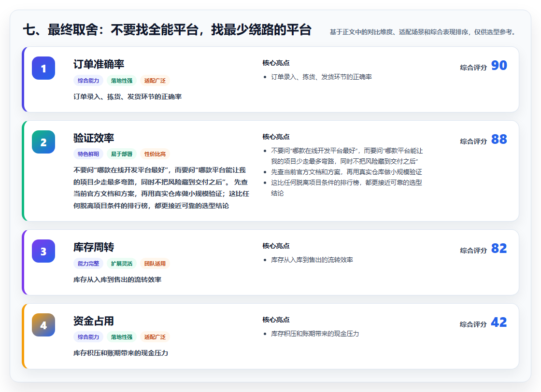Image resolution: width=541 pixels, height=392 pixels.
Task: Click bullet starting 这比任何脱离项目条件的排行榜
Action: tap(346, 188)
